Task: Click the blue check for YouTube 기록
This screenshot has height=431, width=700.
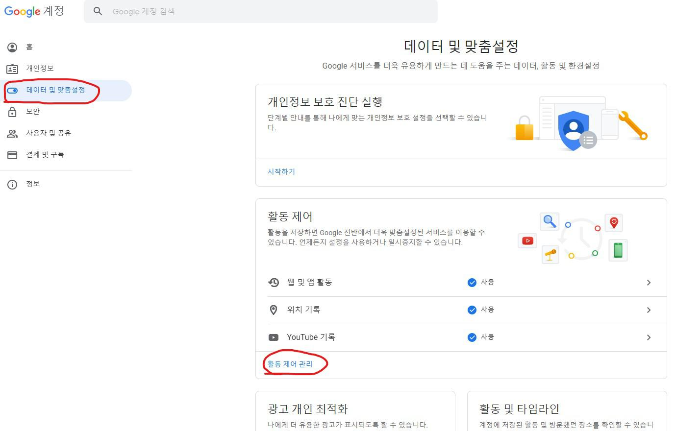Action: (472, 337)
